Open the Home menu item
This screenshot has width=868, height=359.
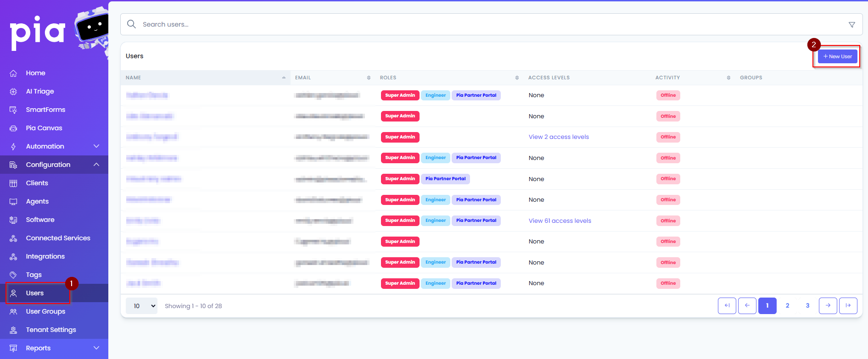coord(54,73)
